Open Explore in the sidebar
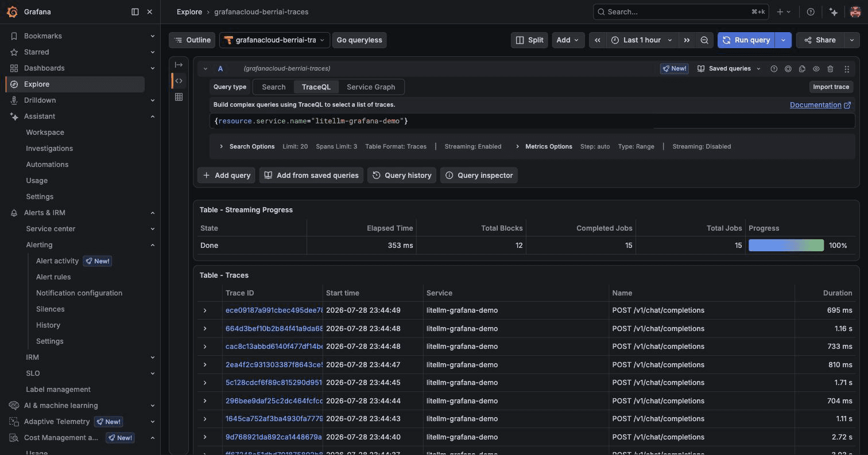Screen dimensions: 868x455 (75, 84)
